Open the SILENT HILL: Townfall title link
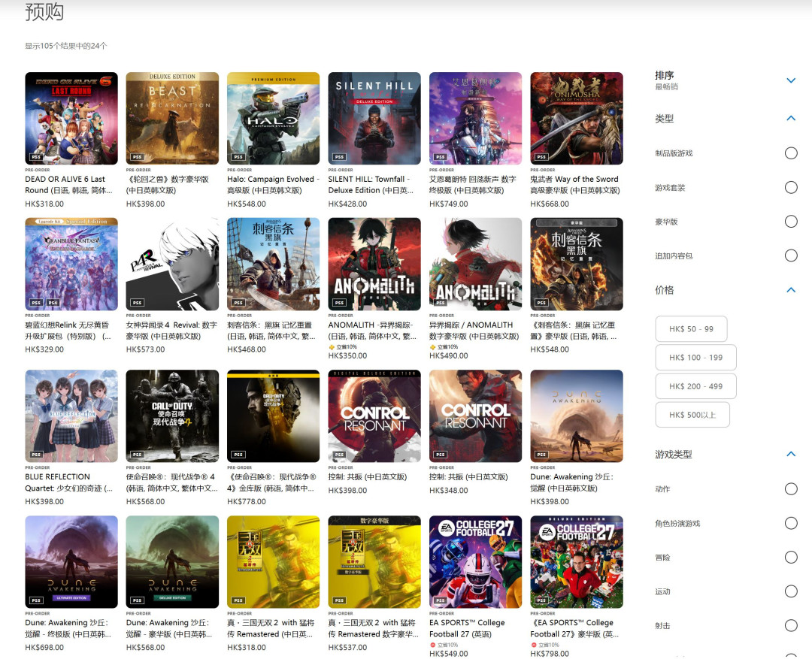 click(371, 185)
